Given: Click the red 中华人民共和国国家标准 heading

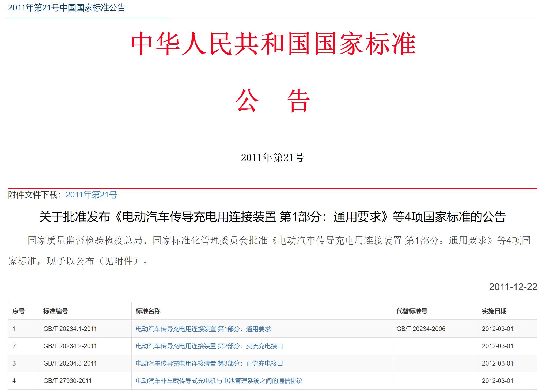Looking at the screenshot, I should [x=273, y=44].
